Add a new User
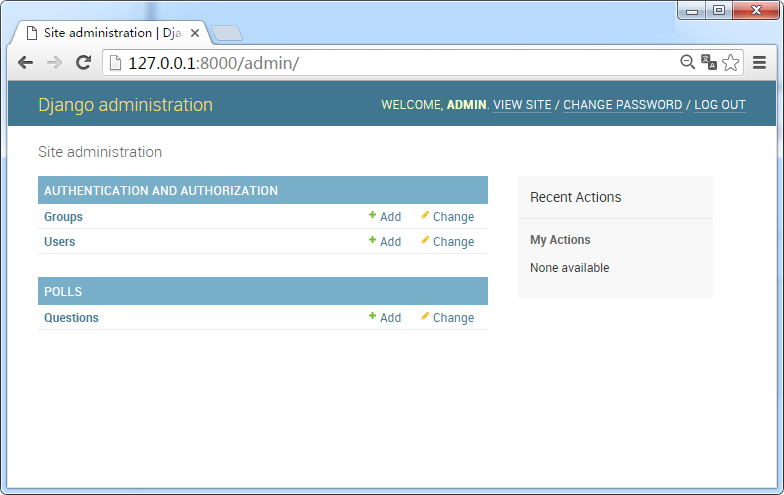 pyautogui.click(x=384, y=242)
